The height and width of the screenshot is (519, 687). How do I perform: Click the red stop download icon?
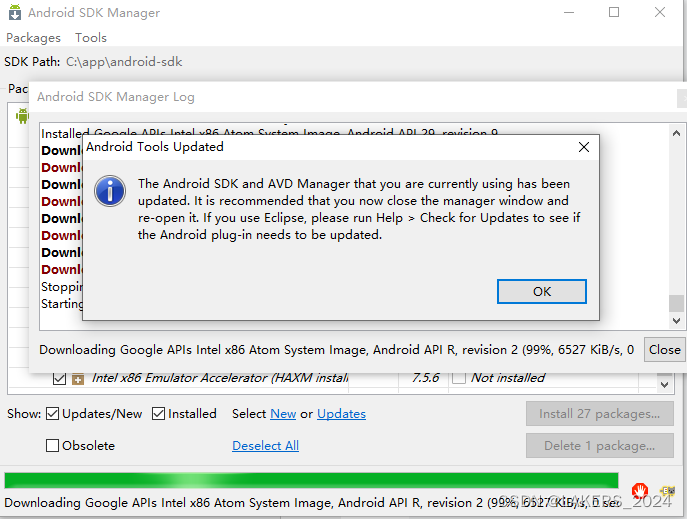(x=640, y=490)
